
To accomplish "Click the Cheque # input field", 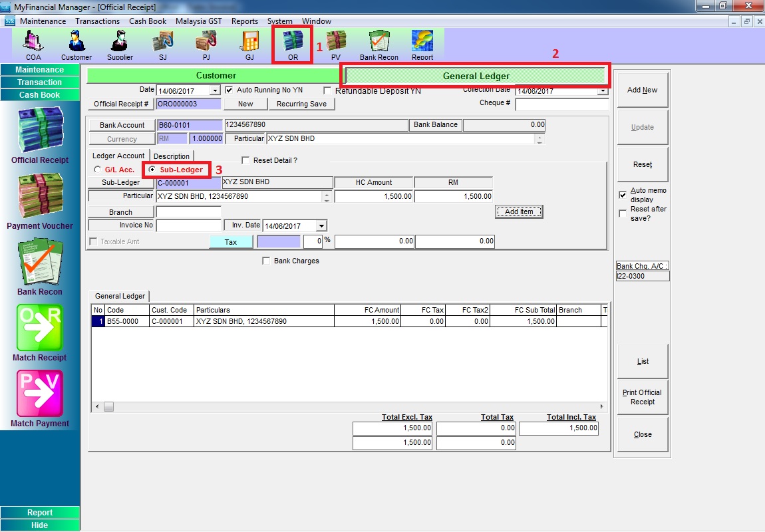I will coord(561,104).
